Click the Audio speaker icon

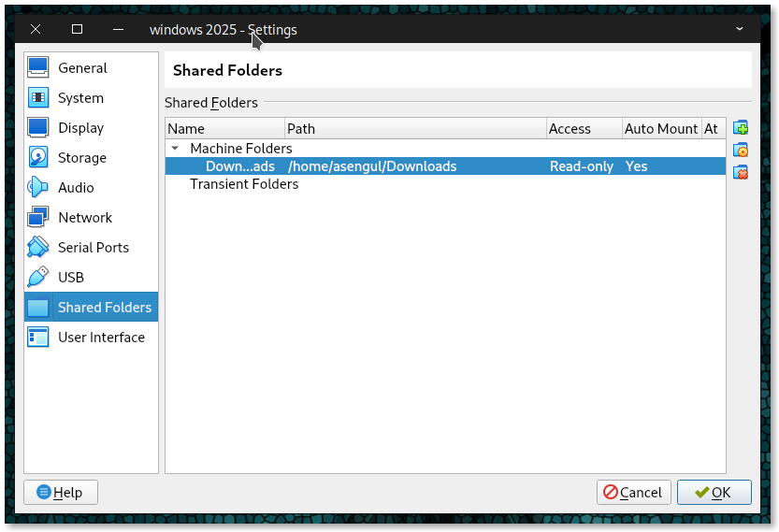(38, 187)
